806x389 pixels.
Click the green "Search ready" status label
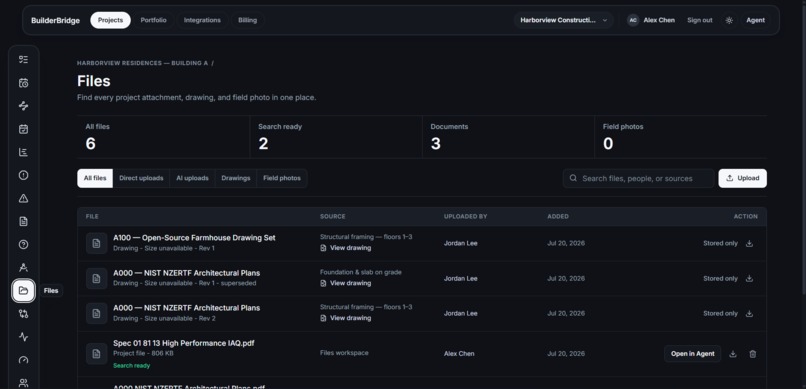tap(132, 366)
